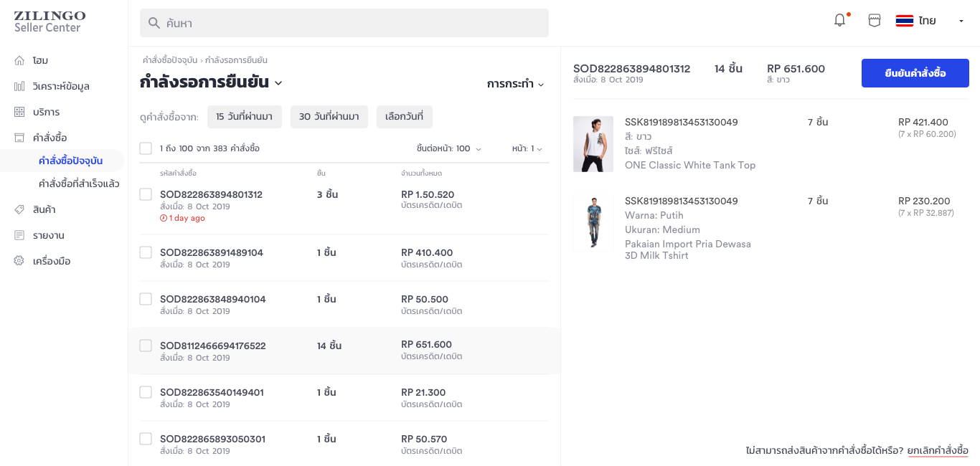The height and width of the screenshot is (466, 980).
Task: Click the Thailand flag icon
Action: coord(904,21)
